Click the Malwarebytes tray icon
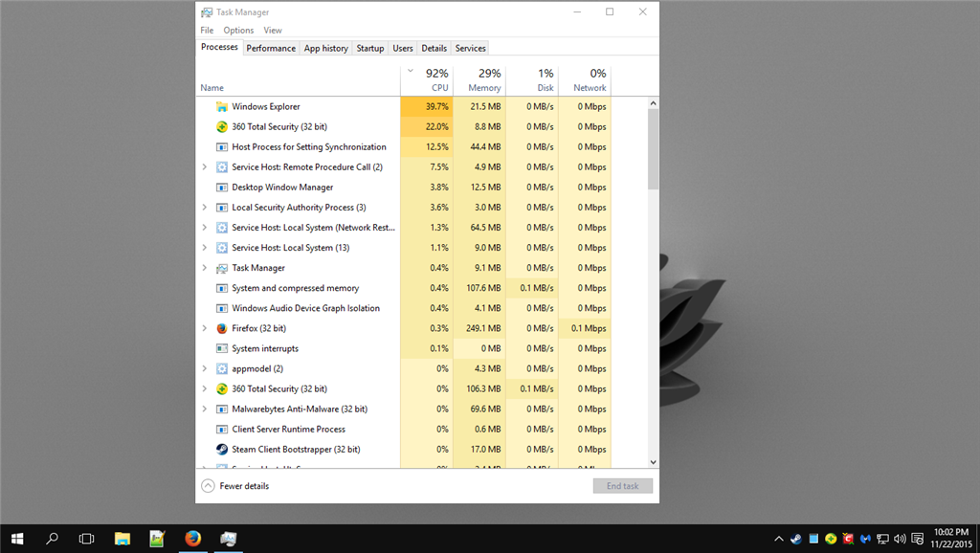This screenshot has height=553, width=980. coord(865,539)
